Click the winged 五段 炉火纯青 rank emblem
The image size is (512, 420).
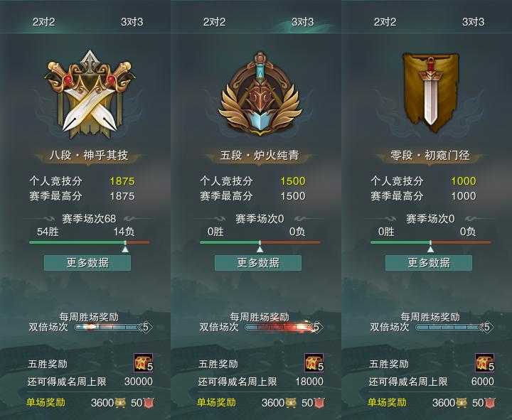tap(260, 94)
